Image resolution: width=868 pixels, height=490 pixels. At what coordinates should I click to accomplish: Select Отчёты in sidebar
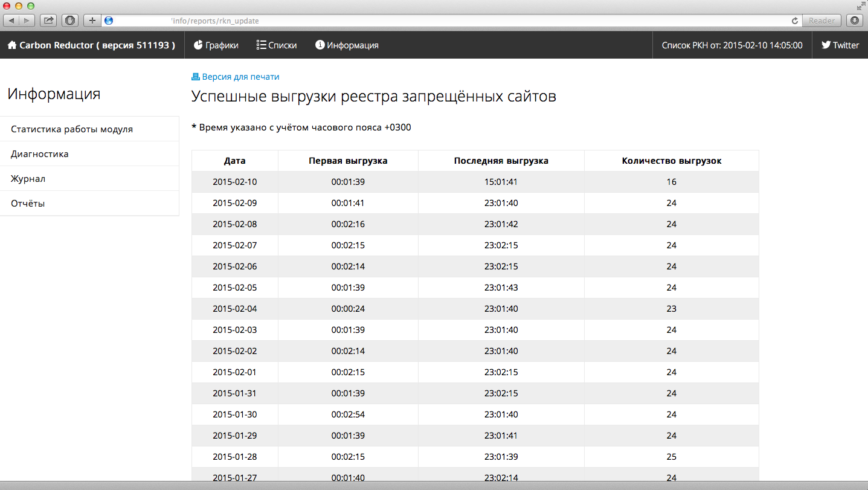(x=89, y=204)
